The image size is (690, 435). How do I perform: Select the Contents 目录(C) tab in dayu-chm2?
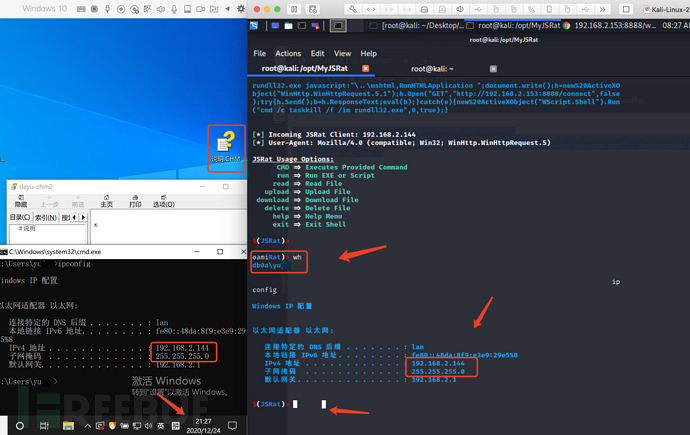coord(20,217)
